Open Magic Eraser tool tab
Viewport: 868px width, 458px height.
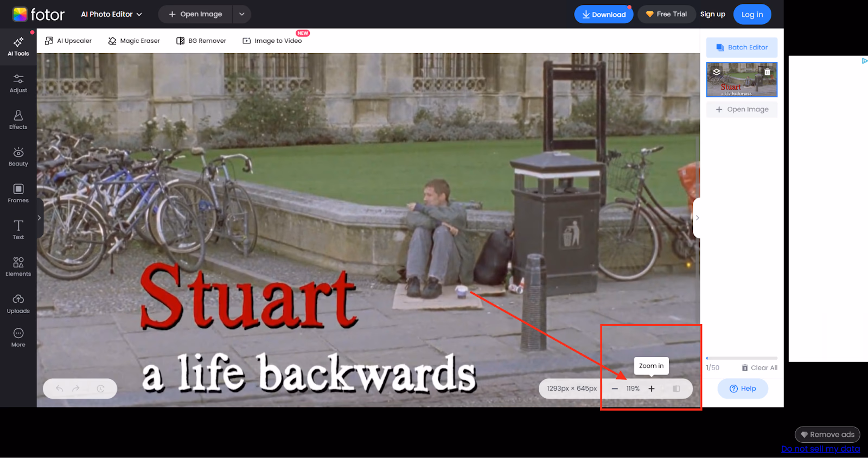point(134,41)
